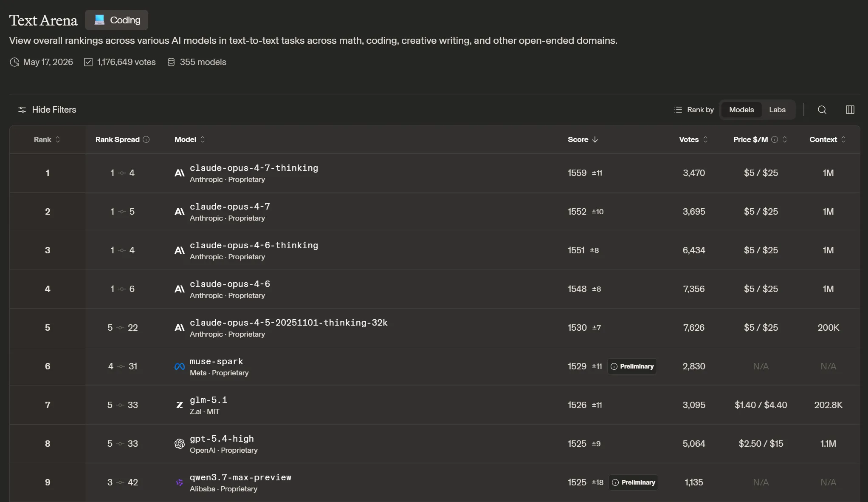868x502 pixels.
Task: Sort by Context column header
Action: [x=828, y=139]
